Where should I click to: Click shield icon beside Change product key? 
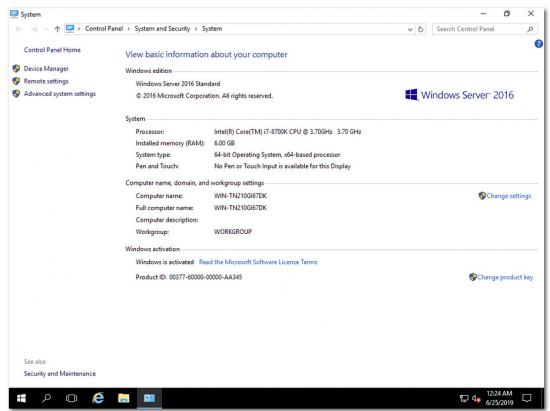[473, 277]
